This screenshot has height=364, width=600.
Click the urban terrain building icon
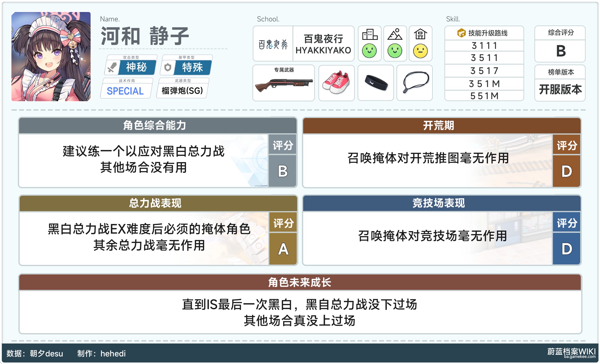coord(370,34)
